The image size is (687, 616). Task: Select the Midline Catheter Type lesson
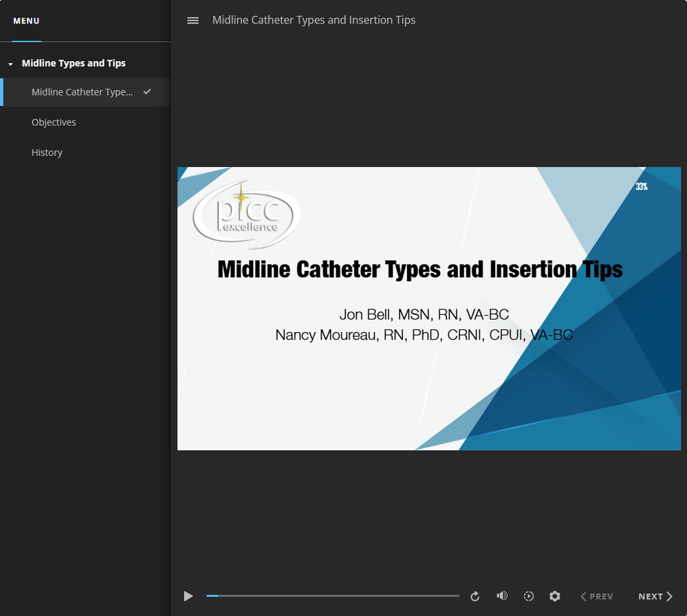82,92
